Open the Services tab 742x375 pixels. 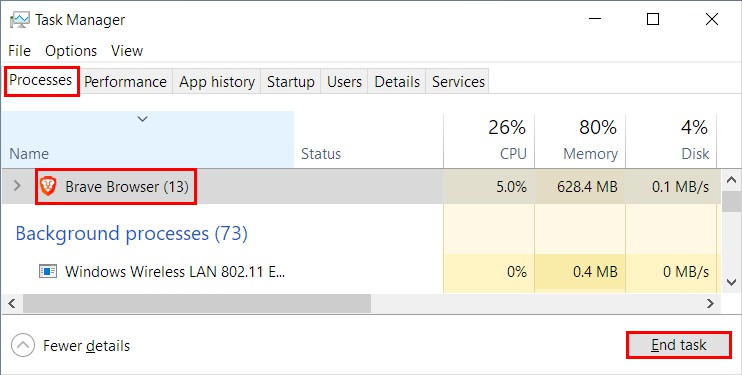pos(458,81)
